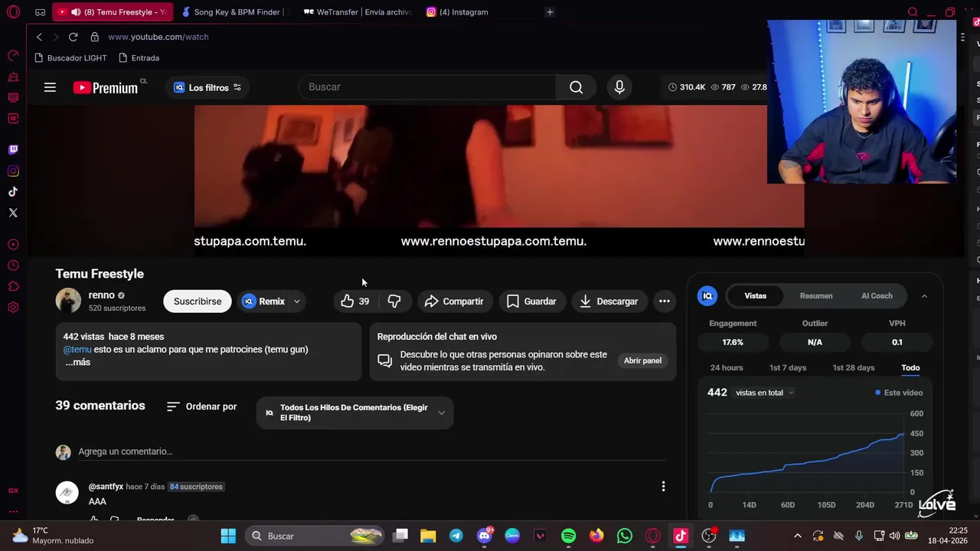Click Abrir panel chat button
Screen dimensions: 980x551
642,360
